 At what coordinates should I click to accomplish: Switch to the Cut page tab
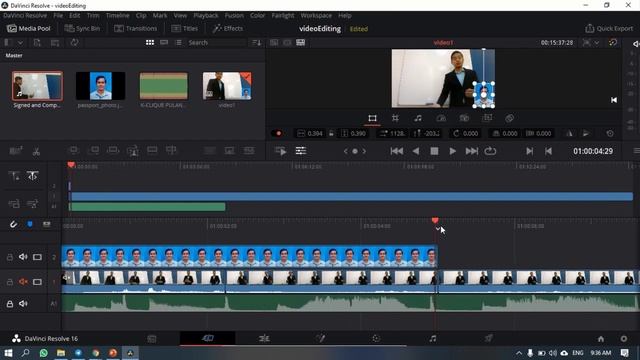[207, 338]
